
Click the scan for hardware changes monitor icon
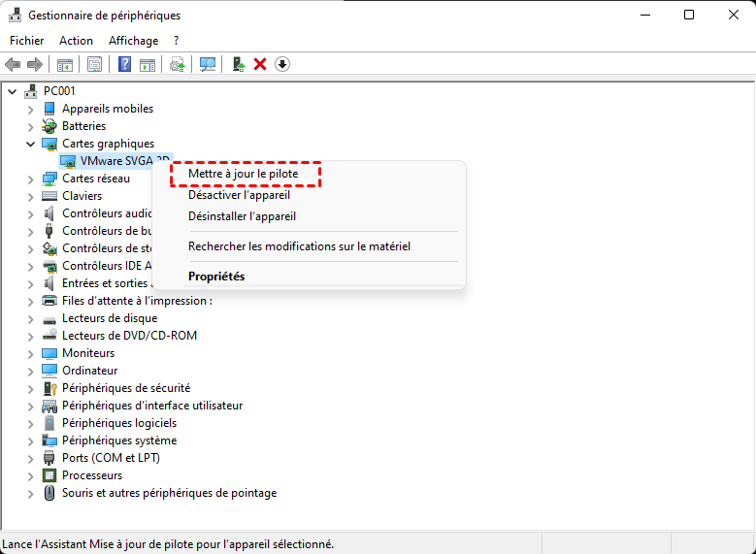pyautogui.click(x=207, y=64)
